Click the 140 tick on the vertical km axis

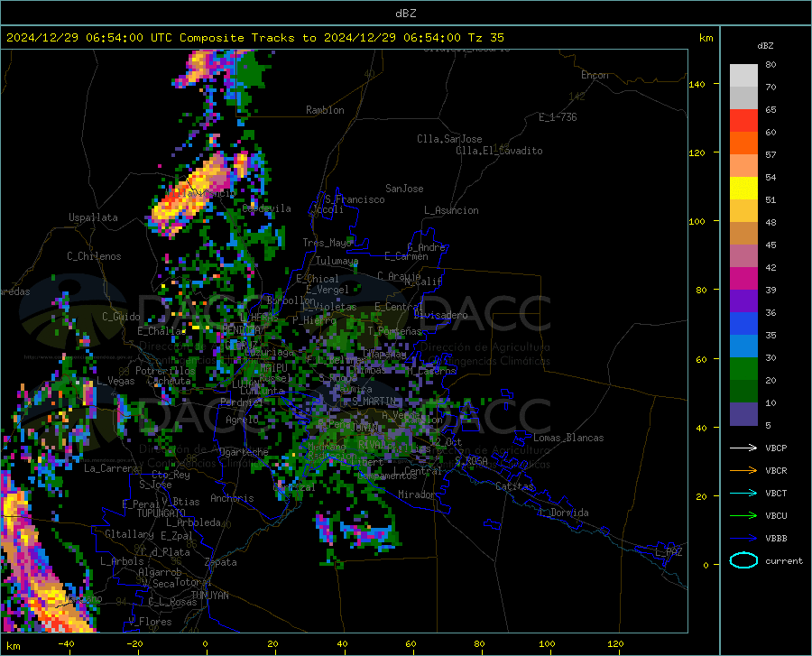[697, 84]
